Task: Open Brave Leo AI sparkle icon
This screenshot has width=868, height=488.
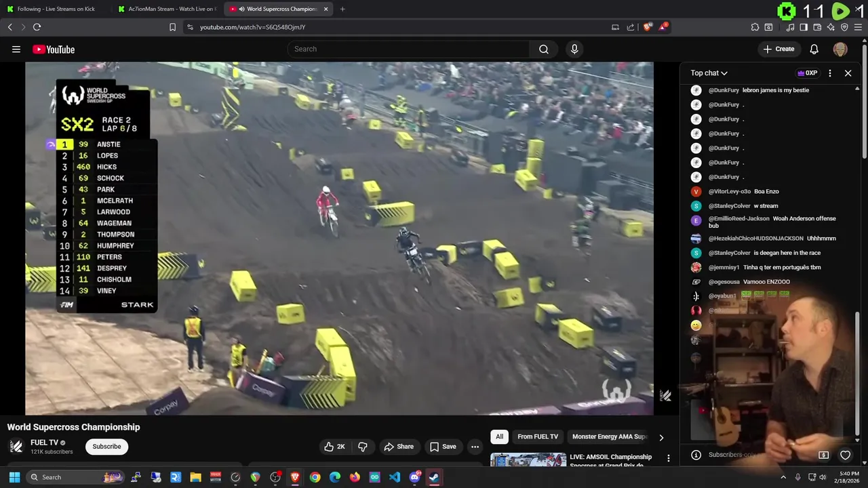Action: click(831, 27)
